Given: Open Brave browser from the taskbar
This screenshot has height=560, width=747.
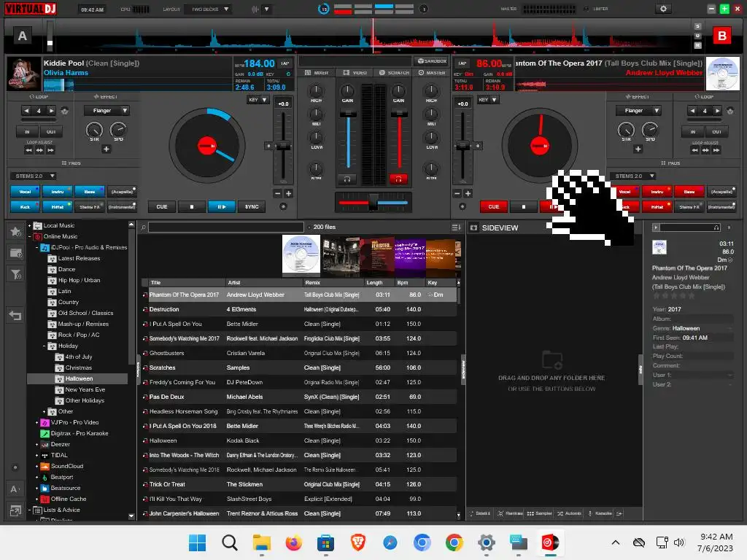Looking at the screenshot, I should pyautogui.click(x=357, y=542).
